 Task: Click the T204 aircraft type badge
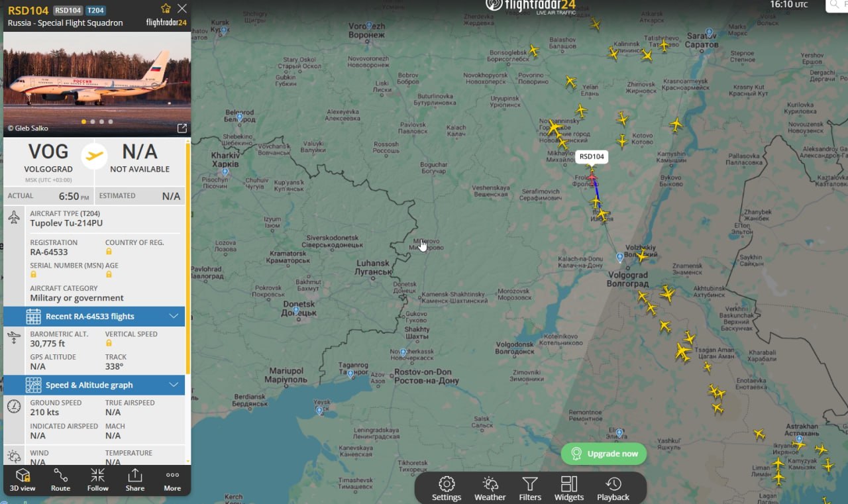tap(96, 11)
